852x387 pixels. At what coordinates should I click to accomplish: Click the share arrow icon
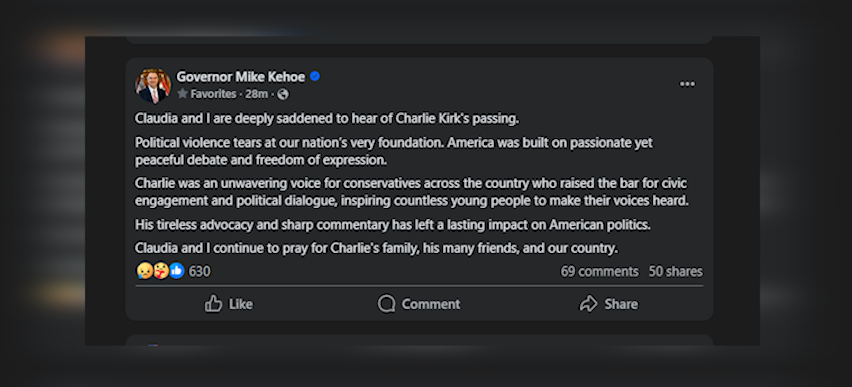coord(588,303)
